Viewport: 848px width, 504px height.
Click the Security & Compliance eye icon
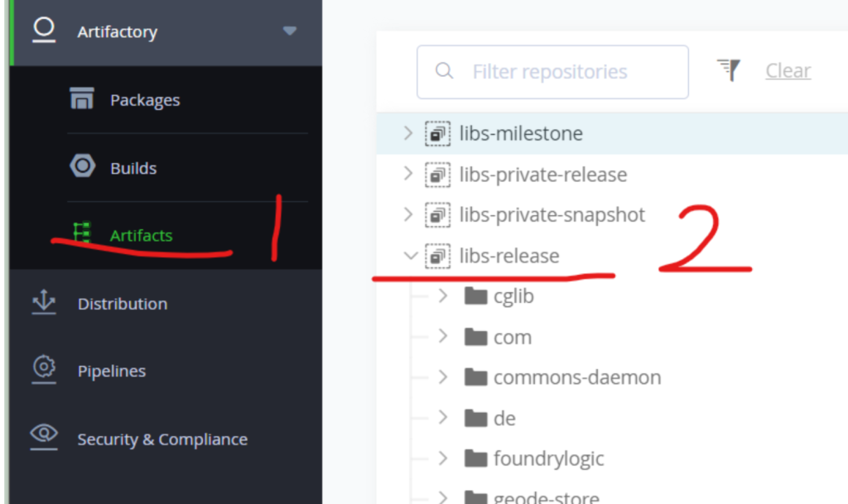(x=44, y=436)
